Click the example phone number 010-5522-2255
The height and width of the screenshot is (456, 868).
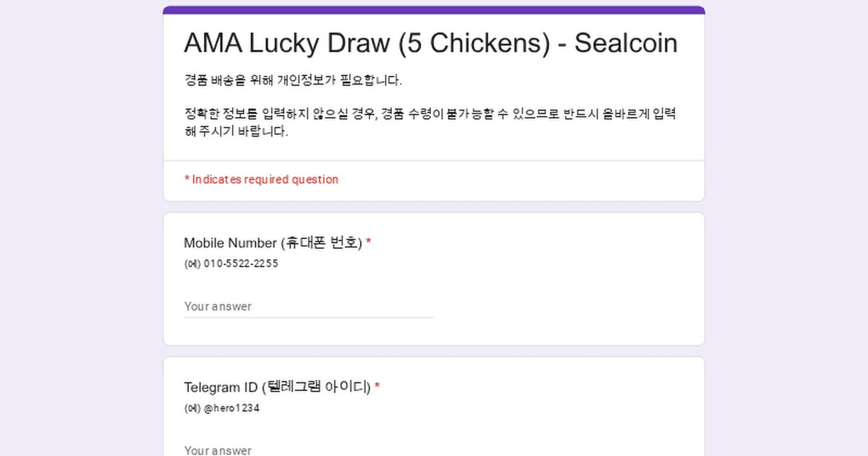pos(241,263)
